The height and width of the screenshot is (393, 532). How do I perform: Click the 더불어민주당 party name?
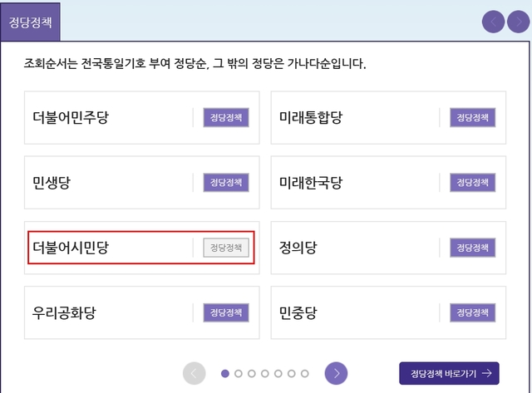coord(71,117)
